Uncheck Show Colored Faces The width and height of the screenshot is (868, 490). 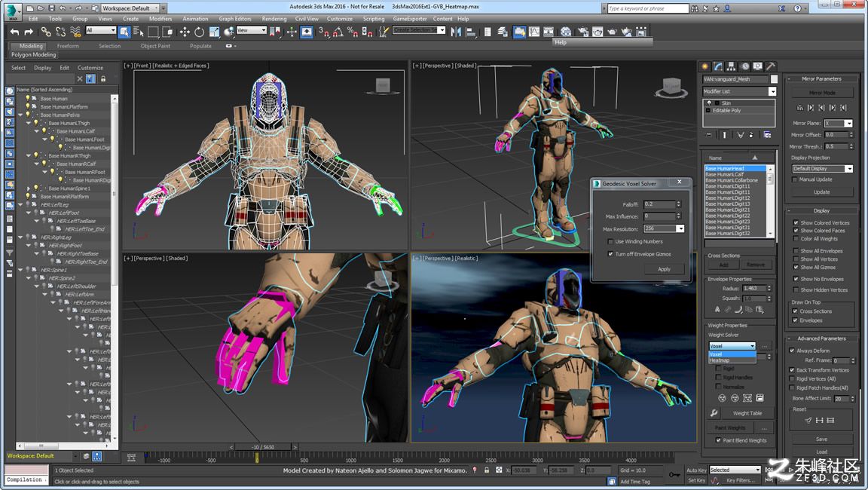coord(796,231)
